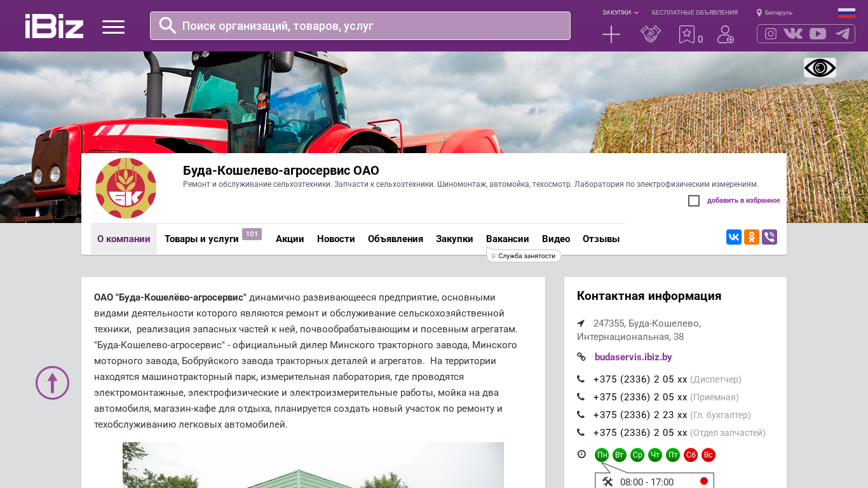Viewport: 868px width, 488px height.
Task: Open the Закупки company tab
Action: [454, 239]
